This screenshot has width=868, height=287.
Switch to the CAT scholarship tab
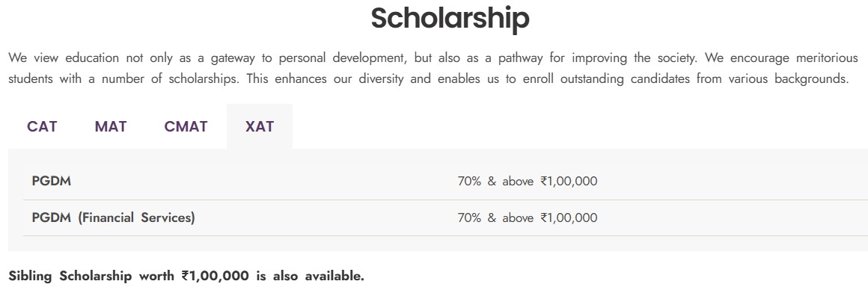click(42, 126)
